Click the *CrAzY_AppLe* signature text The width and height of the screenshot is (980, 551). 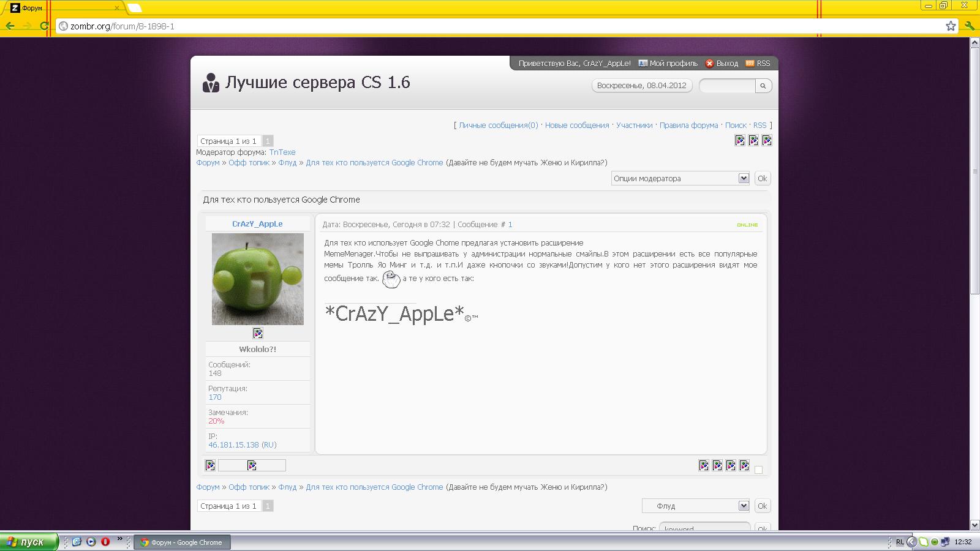pyautogui.click(x=394, y=313)
